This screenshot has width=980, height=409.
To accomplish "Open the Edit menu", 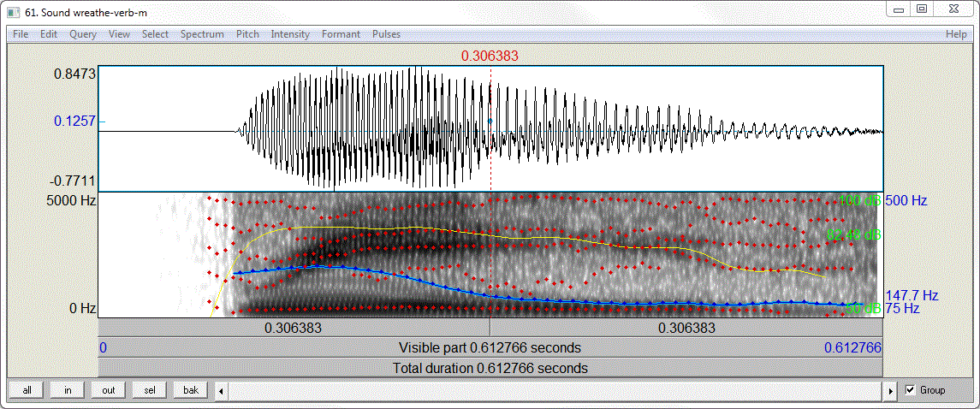I will (49, 34).
